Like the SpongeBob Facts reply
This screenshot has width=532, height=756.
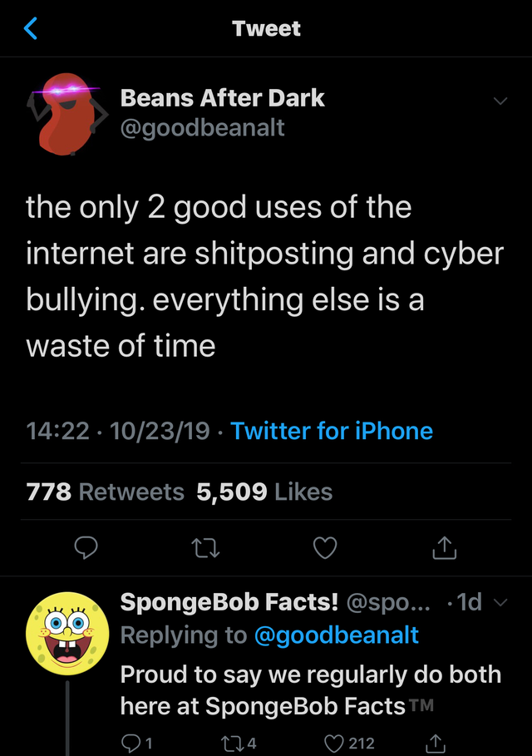click(337, 743)
